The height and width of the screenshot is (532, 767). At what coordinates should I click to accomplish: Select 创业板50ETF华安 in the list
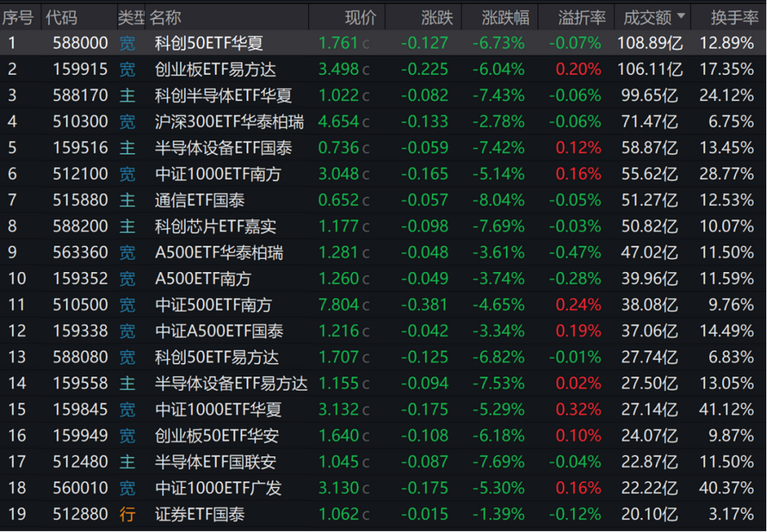(x=216, y=435)
